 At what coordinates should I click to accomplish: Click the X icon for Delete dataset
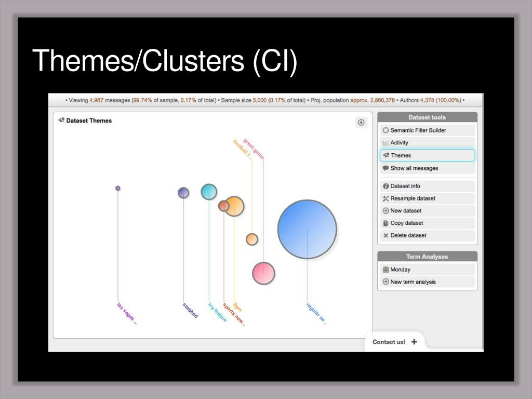point(385,235)
